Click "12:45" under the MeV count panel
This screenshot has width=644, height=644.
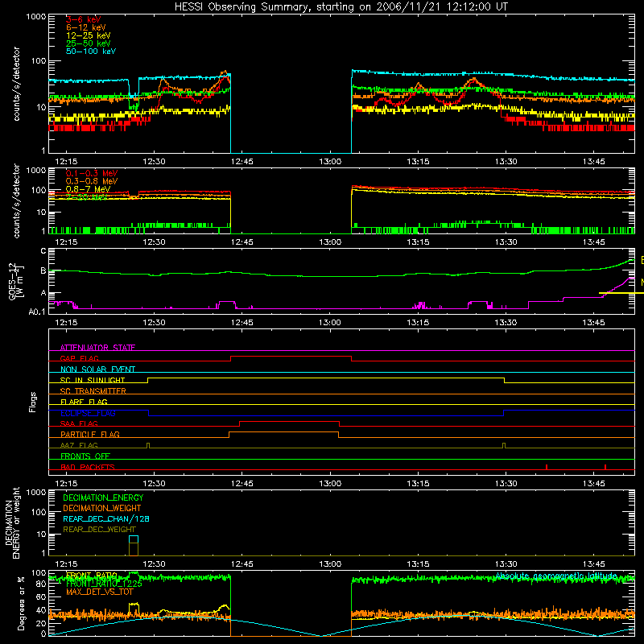pos(242,242)
